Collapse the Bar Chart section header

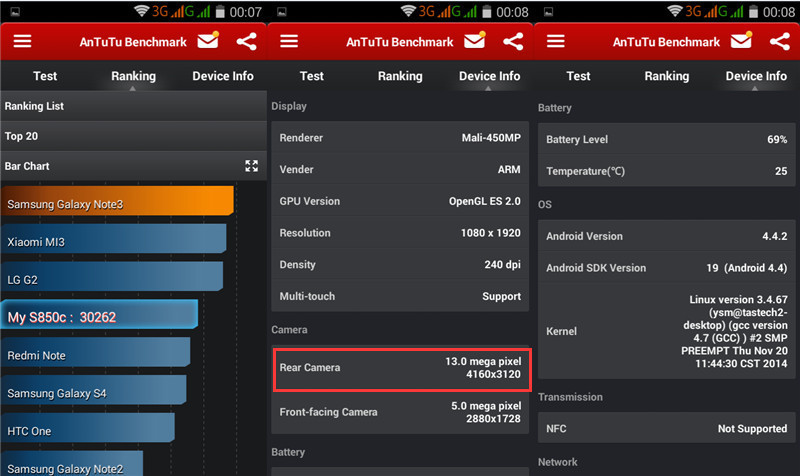tap(120, 166)
